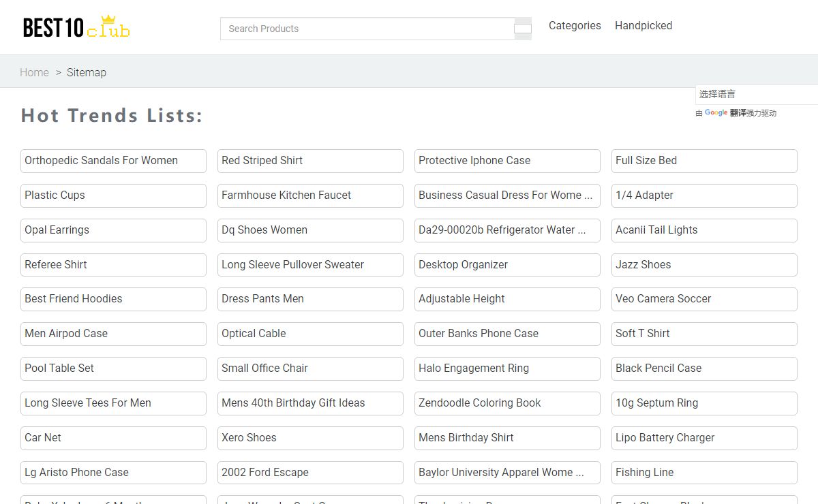Open Farmhouse Kitchen Faucet list
The height and width of the screenshot is (504, 818).
[310, 195]
